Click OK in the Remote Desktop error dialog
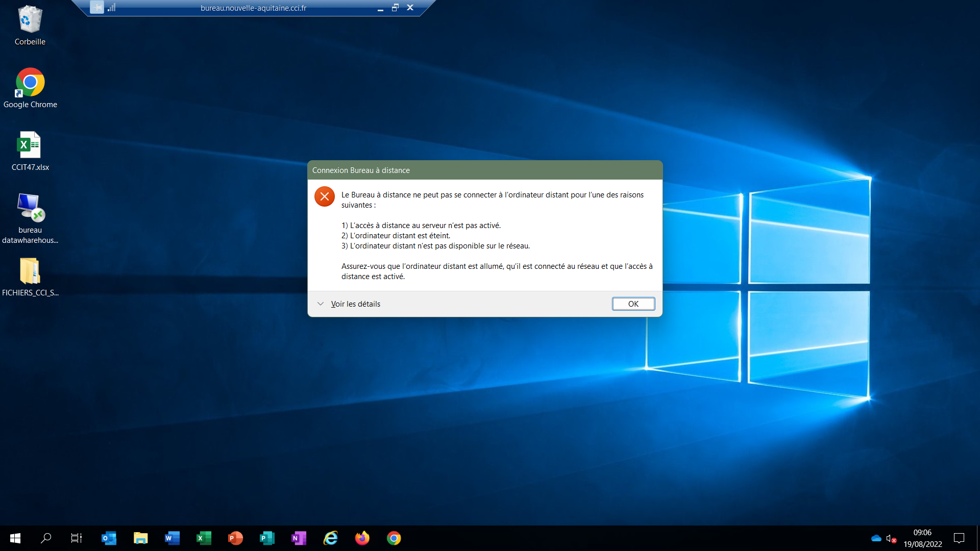Image resolution: width=980 pixels, height=551 pixels. tap(633, 304)
